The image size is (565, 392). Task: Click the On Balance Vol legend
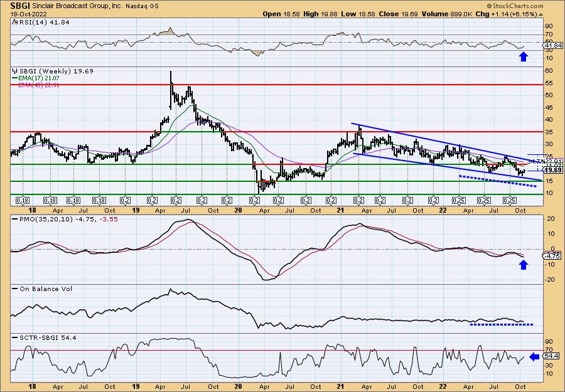[43, 289]
